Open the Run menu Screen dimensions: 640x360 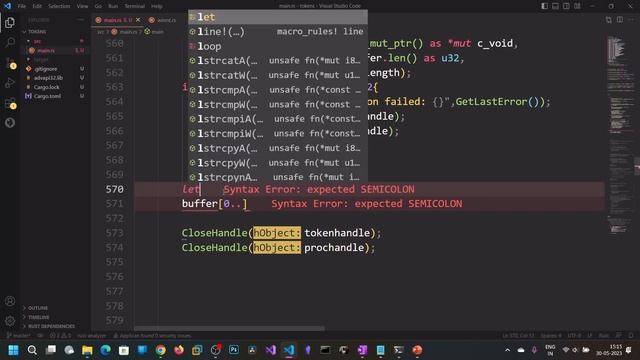[x=113, y=6]
